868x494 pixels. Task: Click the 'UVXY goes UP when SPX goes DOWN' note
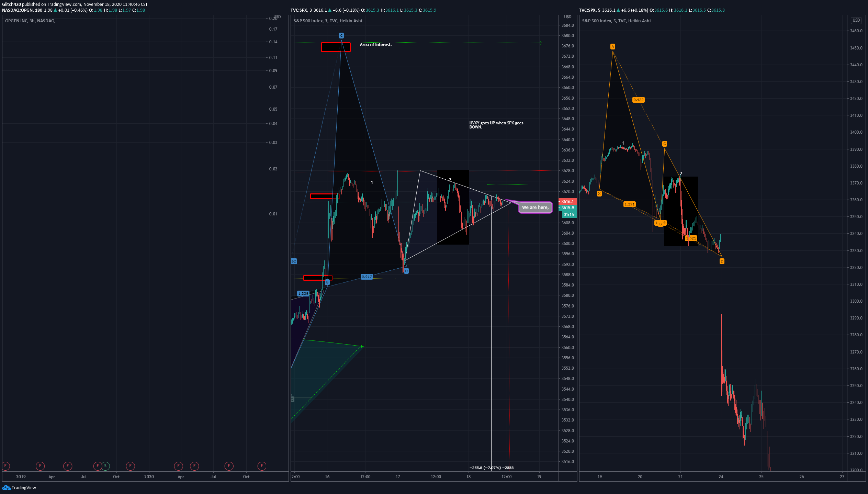point(496,125)
